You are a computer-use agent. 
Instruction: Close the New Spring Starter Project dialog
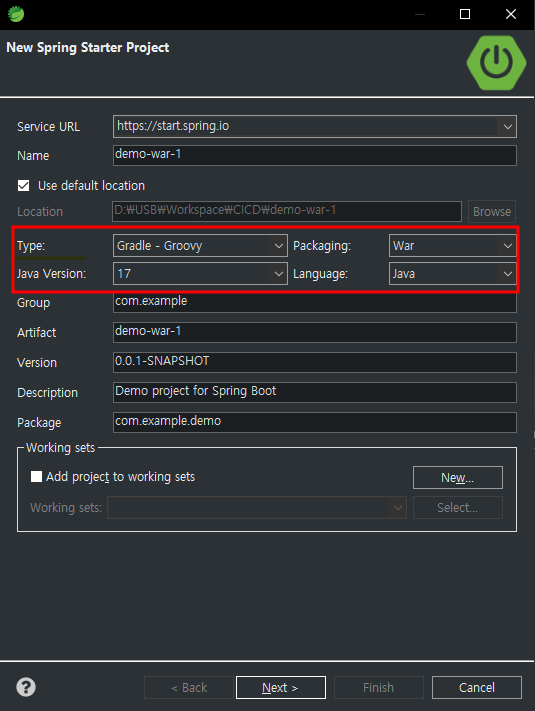click(x=511, y=14)
